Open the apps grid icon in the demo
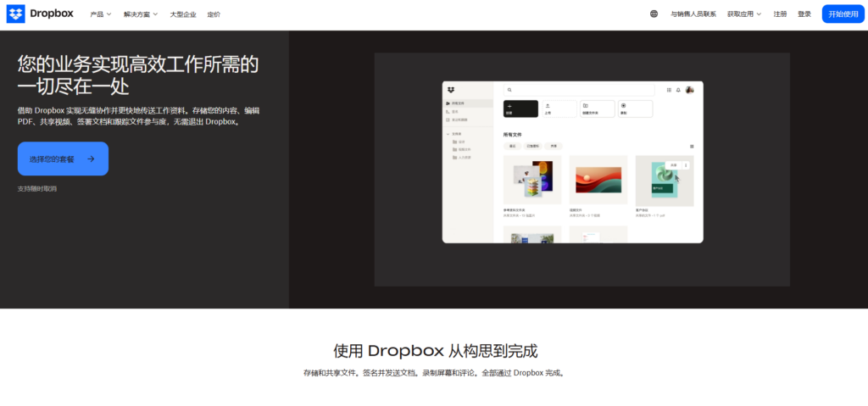Image resolution: width=868 pixels, height=406 pixels. coord(669,89)
